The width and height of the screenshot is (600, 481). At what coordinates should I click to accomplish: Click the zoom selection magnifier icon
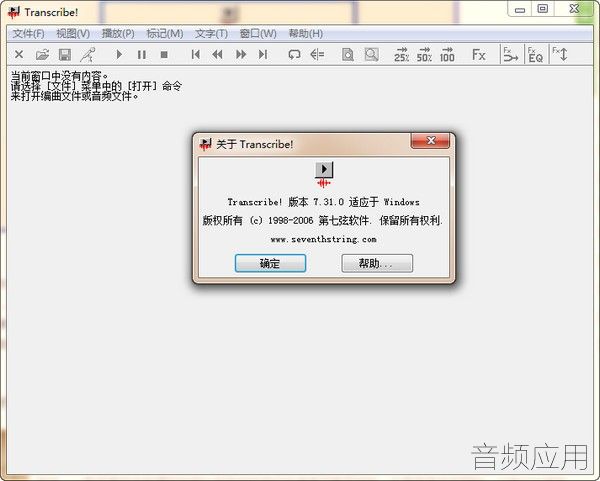click(x=371, y=55)
